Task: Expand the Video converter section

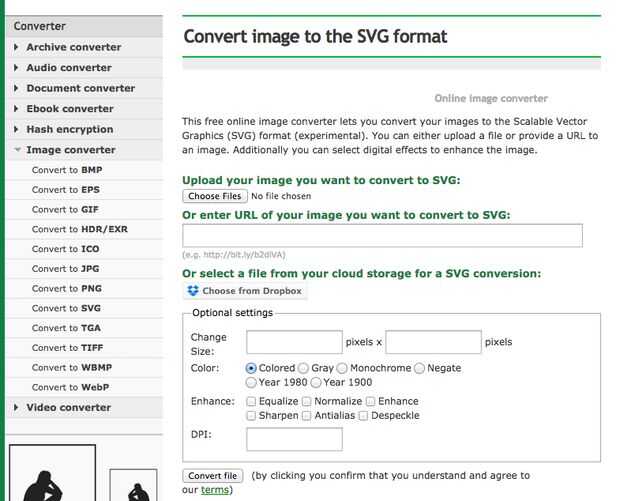Action: point(69,407)
